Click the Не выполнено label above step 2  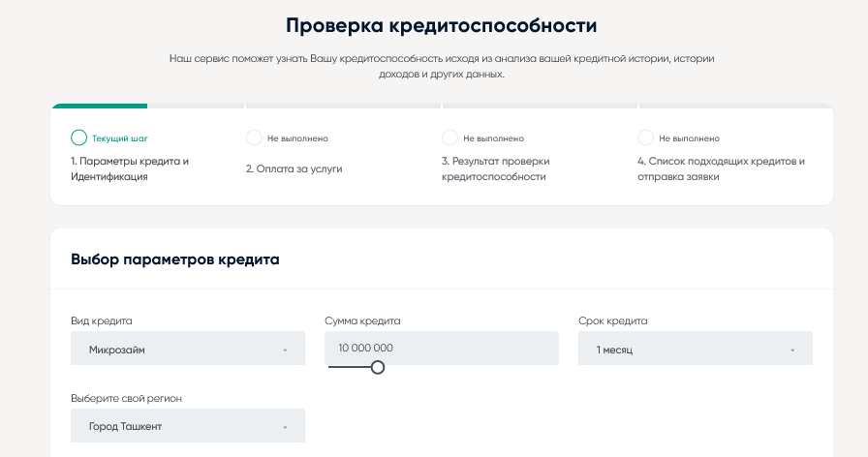[x=297, y=138]
